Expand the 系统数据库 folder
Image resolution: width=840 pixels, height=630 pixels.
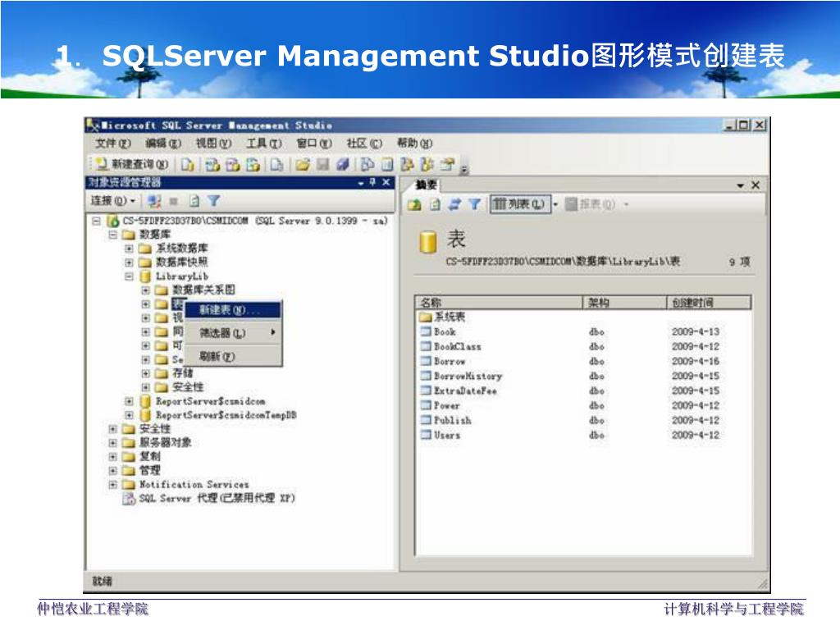[x=129, y=249]
